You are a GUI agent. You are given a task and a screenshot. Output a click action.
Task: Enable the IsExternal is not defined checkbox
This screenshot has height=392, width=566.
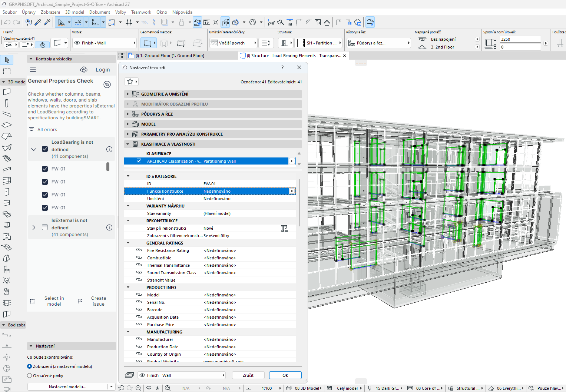pos(45,227)
